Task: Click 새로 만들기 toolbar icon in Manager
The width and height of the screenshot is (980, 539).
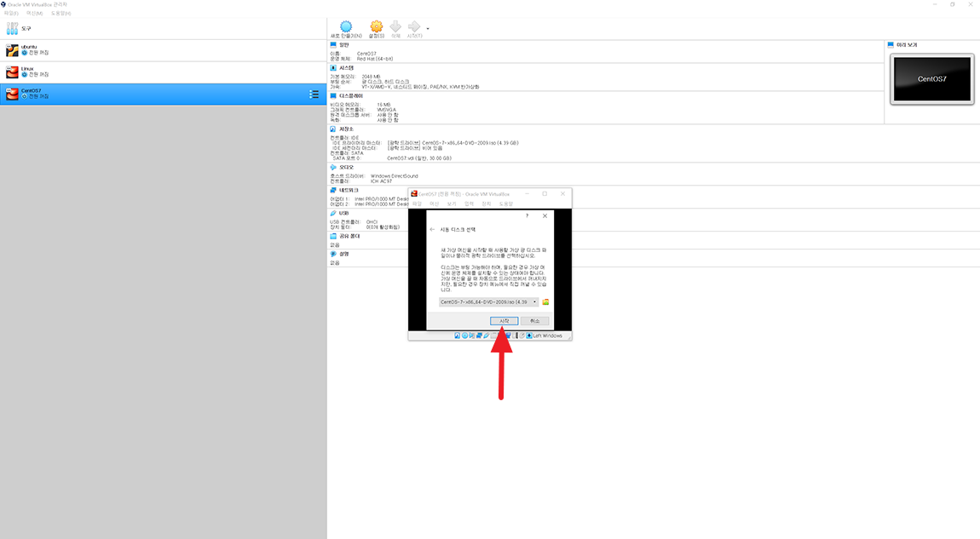Action: point(346,29)
